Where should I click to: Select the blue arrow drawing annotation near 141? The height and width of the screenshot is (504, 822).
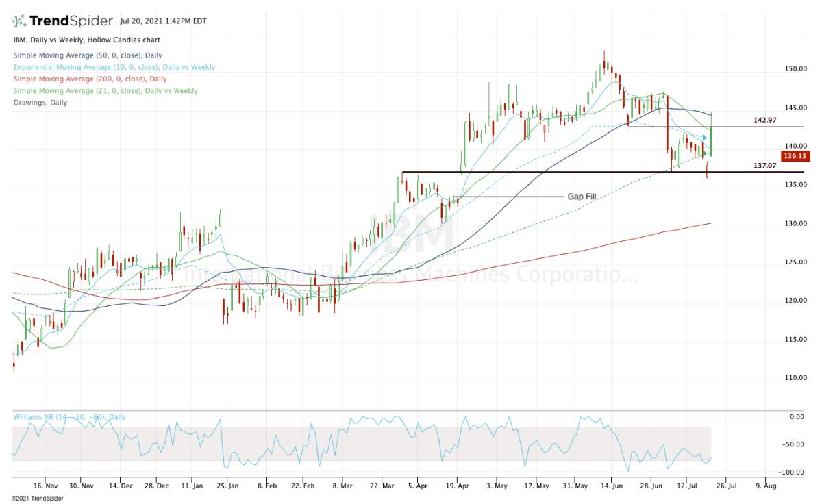click(703, 137)
